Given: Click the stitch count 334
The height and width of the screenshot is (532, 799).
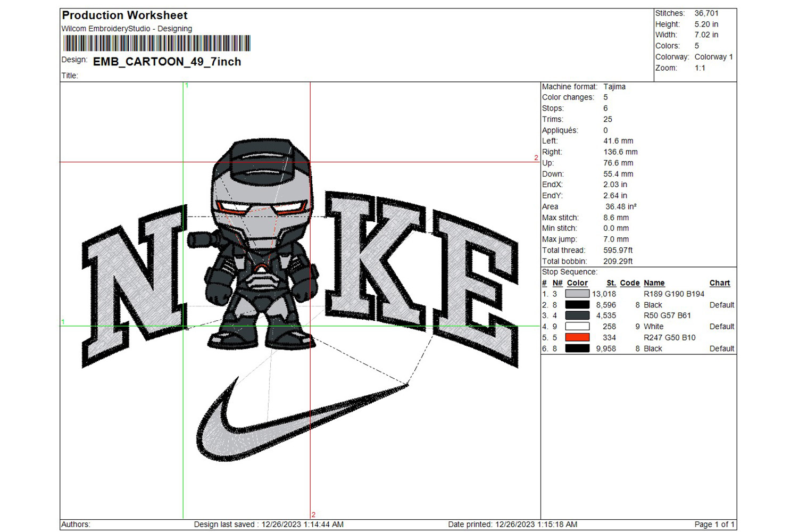Looking at the screenshot, I should (609, 337).
